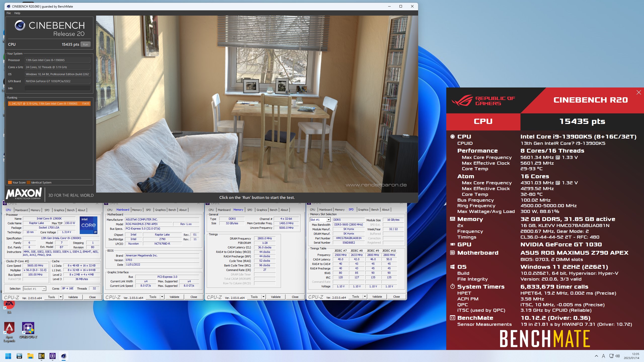Click the input language indicator in tray
The width and height of the screenshot is (644, 362).
coord(603,356)
